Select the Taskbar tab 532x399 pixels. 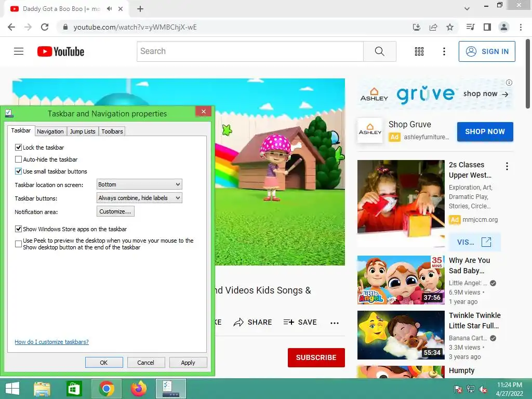click(x=21, y=130)
